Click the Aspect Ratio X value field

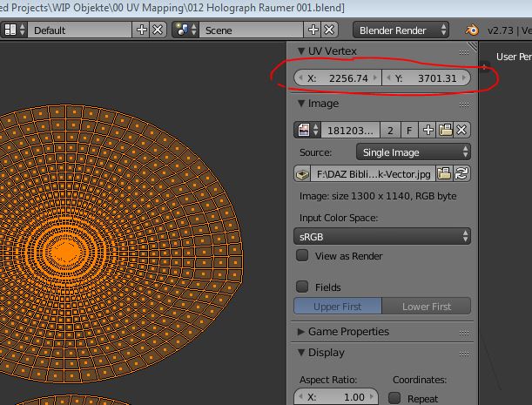pos(336,396)
